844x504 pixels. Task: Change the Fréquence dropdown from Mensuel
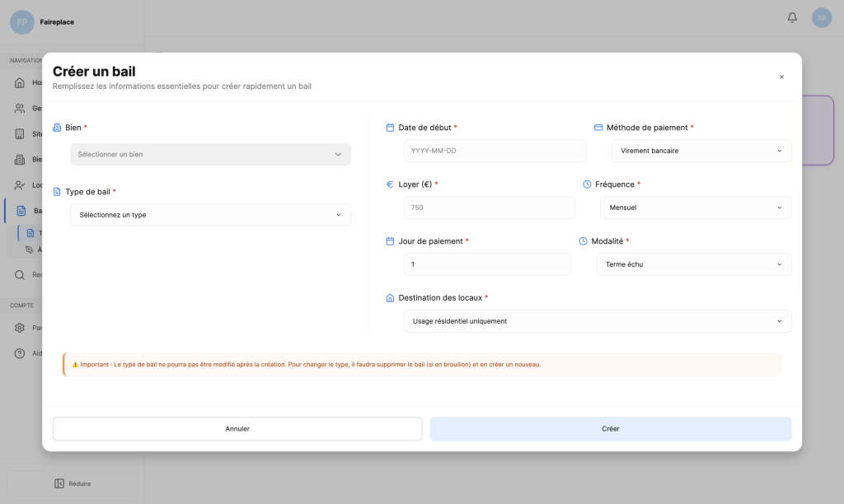click(695, 208)
